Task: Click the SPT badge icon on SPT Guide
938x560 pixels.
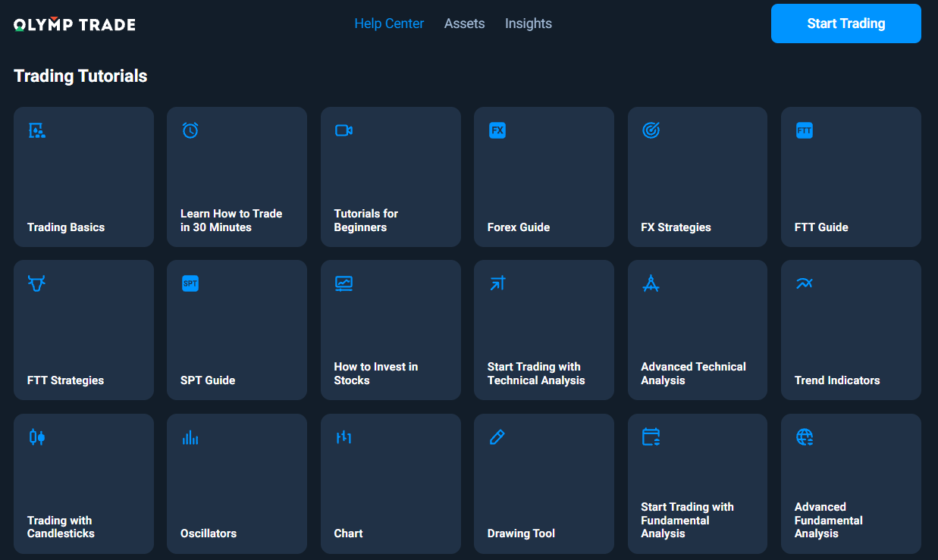Action: coord(190,283)
